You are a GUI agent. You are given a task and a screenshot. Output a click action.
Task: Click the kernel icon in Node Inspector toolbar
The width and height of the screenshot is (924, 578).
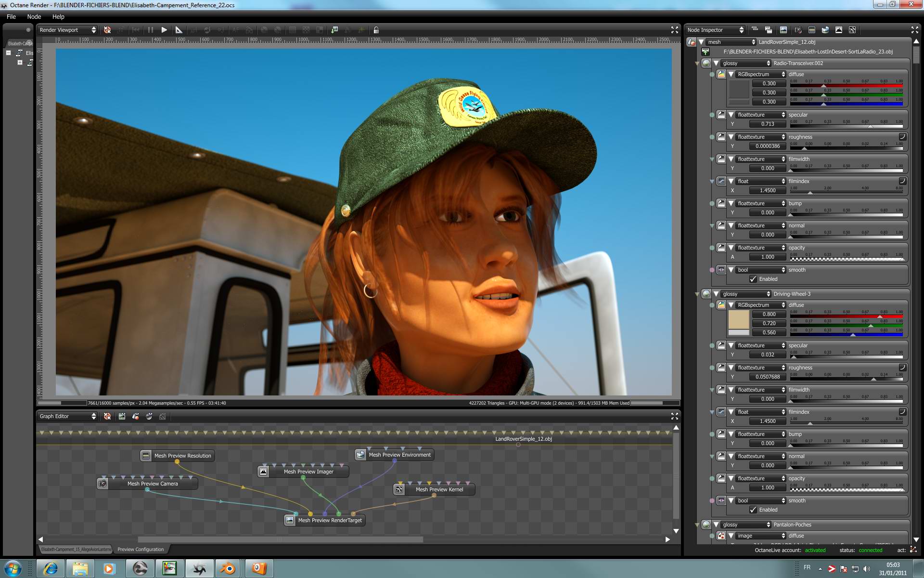point(852,30)
